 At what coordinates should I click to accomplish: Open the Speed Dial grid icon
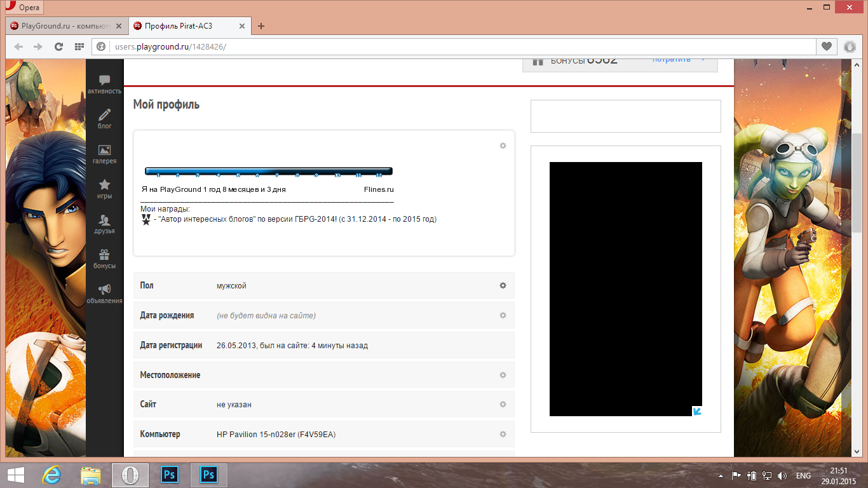click(x=79, y=46)
